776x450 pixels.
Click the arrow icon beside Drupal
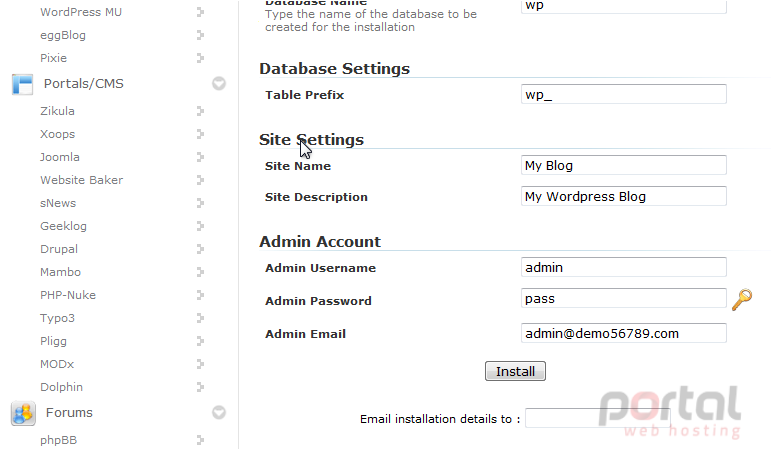pos(200,249)
